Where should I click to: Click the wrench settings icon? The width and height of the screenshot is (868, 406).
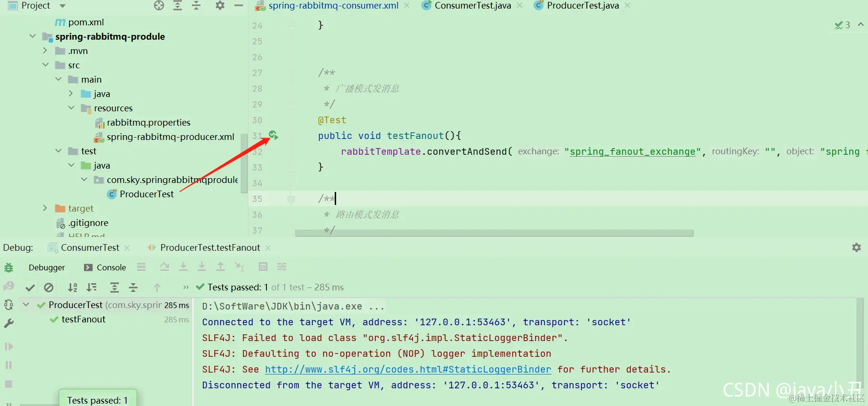9,323
